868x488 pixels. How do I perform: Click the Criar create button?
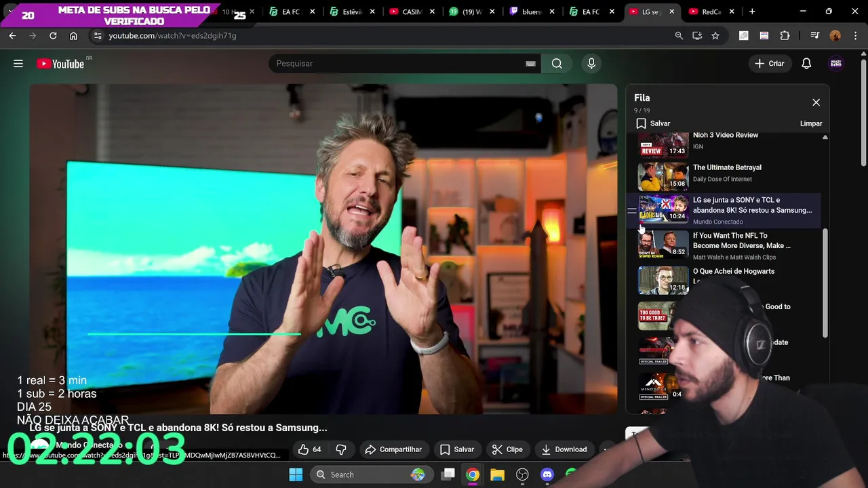click(x=770, y=64)
